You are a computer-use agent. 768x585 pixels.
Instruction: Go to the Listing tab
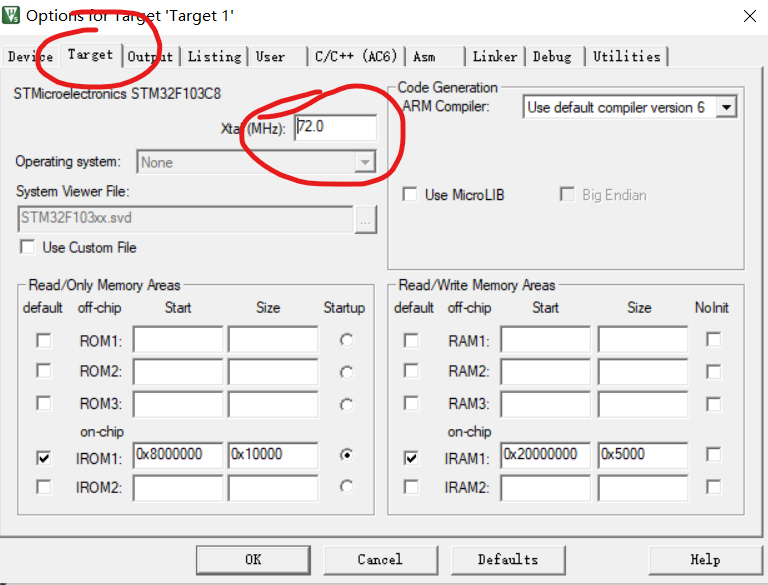coord(215,56)
